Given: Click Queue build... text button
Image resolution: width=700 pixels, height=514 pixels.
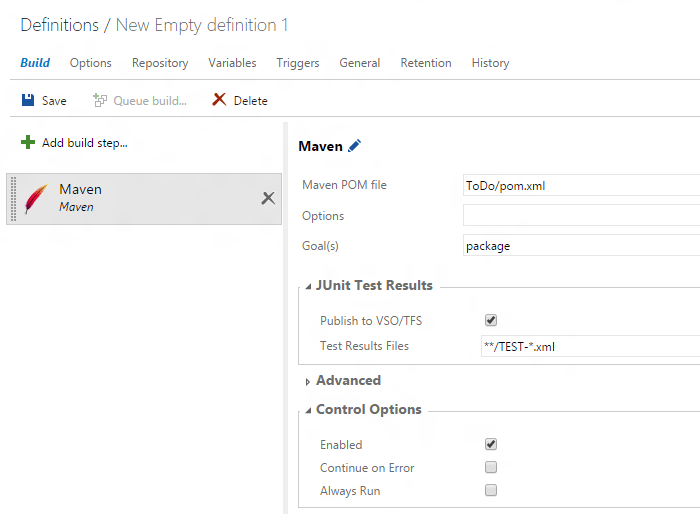Looking at the screenshot, I should click(x=150, y=101).
